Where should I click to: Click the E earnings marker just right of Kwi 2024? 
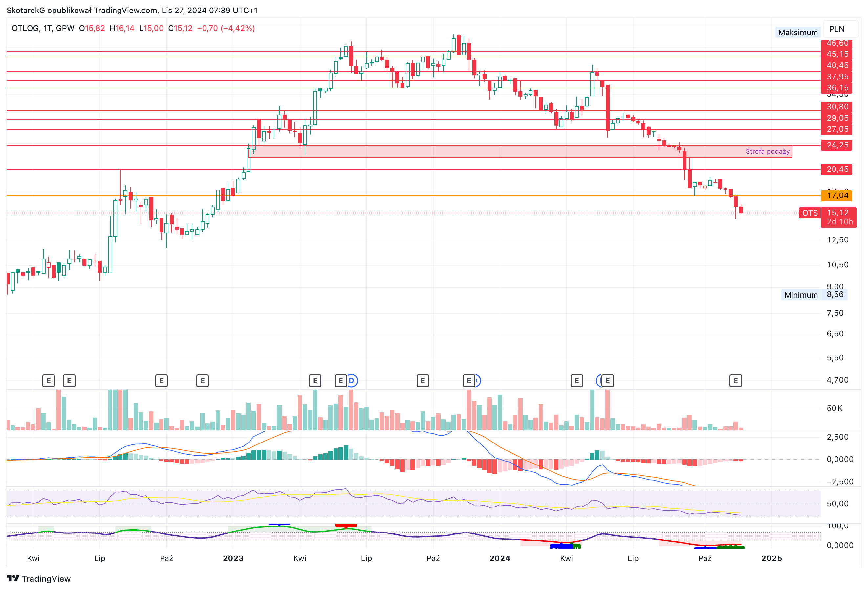(x=577, y=381)
